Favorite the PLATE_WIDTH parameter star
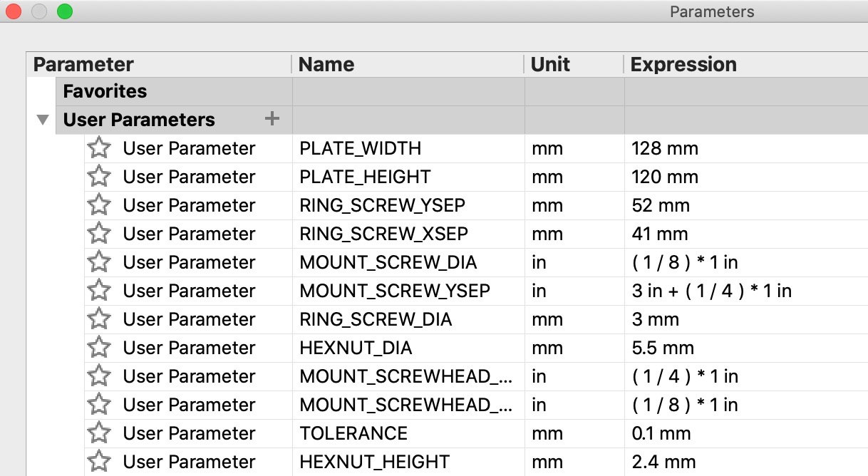Image resolution: width=868 pixels, height=476 pixels. 99,148
